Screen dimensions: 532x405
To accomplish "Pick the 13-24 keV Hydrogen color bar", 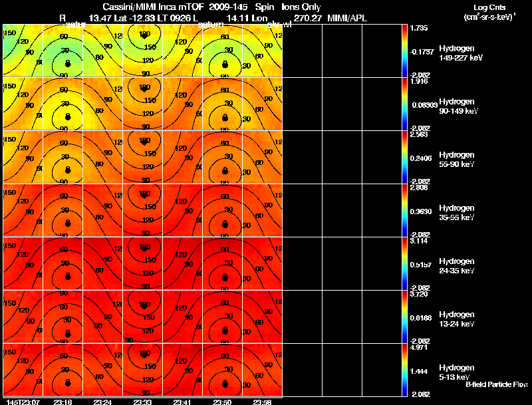I will click(x=404, y=317).
